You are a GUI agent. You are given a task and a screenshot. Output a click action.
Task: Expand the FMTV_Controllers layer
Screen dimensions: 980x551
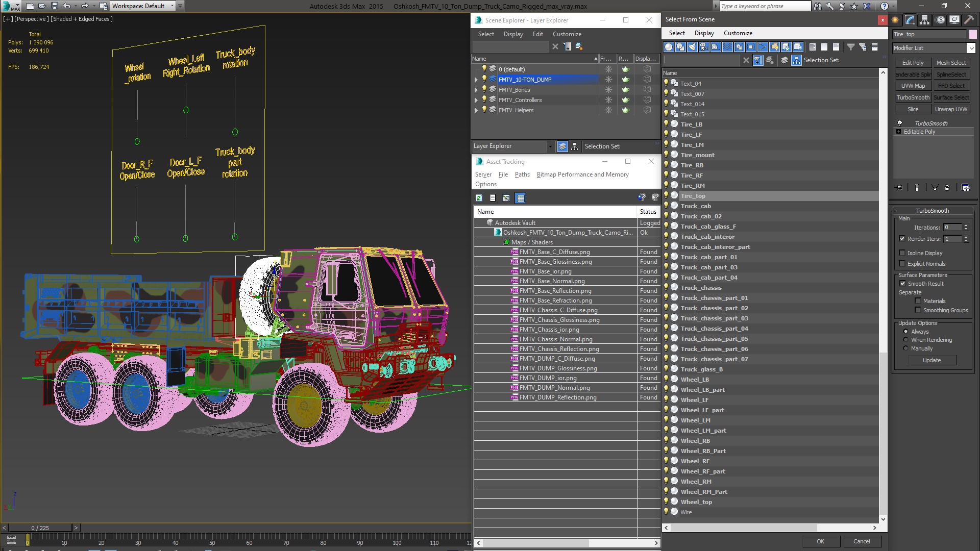(x=476, y=100)
